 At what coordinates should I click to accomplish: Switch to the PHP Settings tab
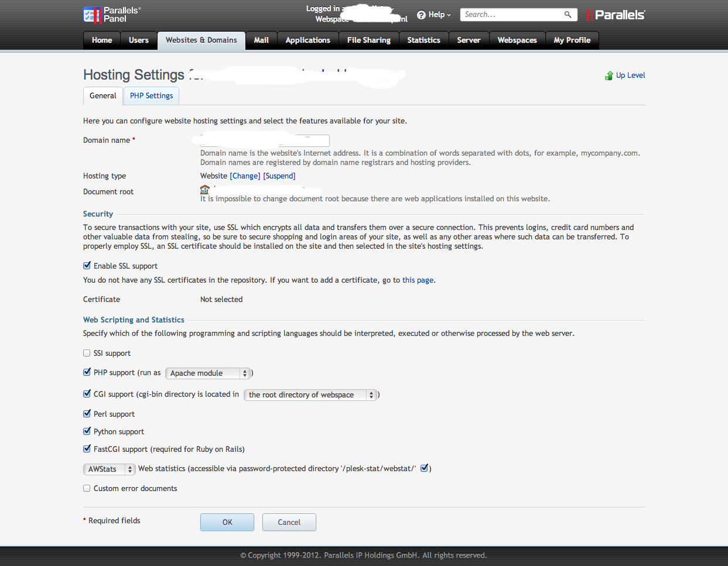point(152,96)
